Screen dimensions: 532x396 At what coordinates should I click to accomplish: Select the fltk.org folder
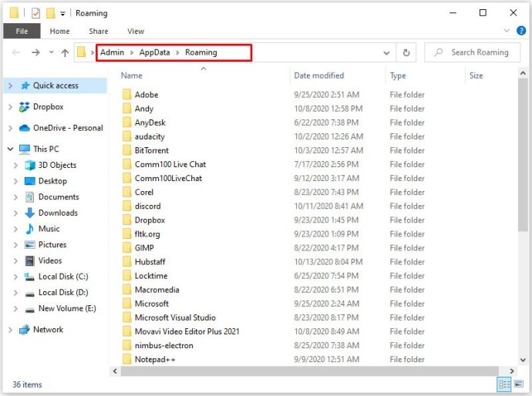pyautogui.click(x=147, y=233)
